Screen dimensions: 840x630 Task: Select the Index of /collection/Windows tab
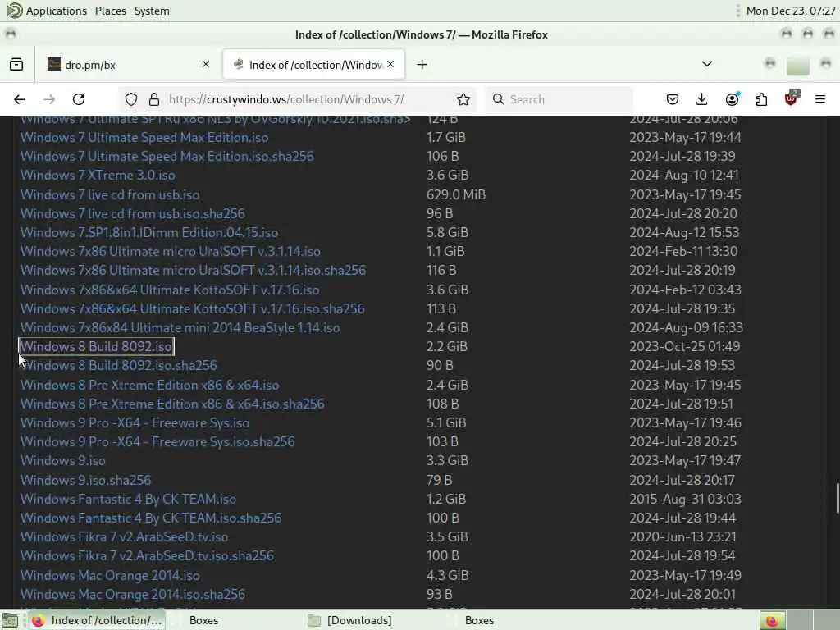coord(313,64)
